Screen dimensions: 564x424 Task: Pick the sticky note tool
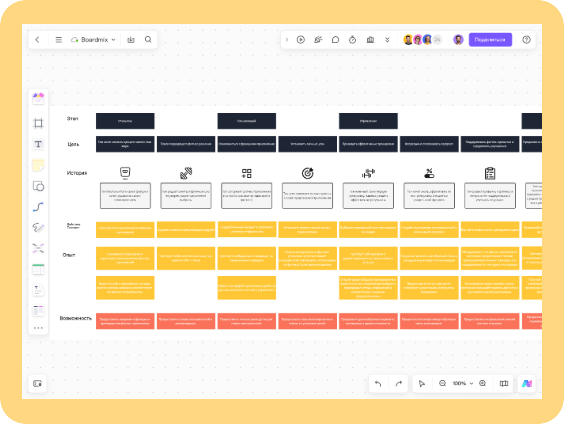pos(38,165)
